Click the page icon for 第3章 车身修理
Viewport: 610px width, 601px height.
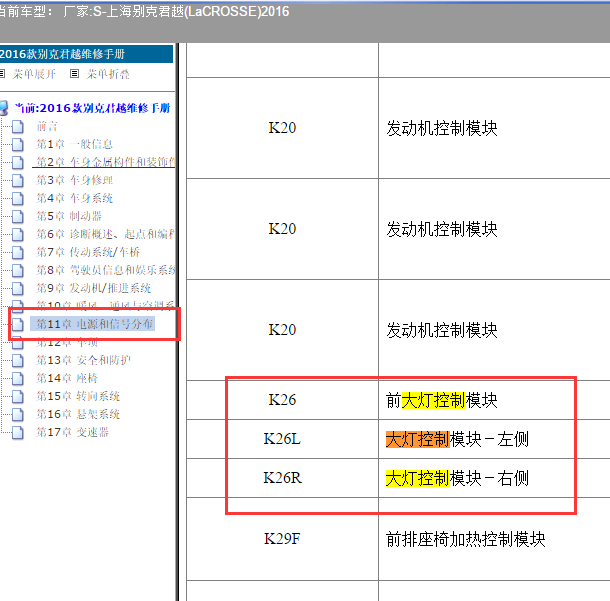pos(18,180)
